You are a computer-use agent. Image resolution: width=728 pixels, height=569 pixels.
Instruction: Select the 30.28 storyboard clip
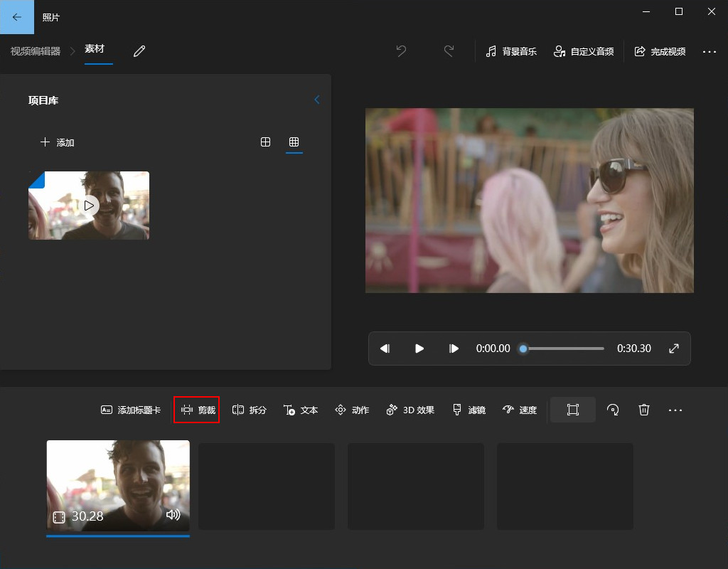tap(118, 486)
